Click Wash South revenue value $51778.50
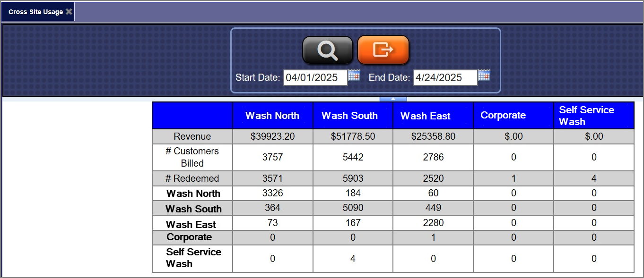This screenshot has width=644, height=278. 353,136
